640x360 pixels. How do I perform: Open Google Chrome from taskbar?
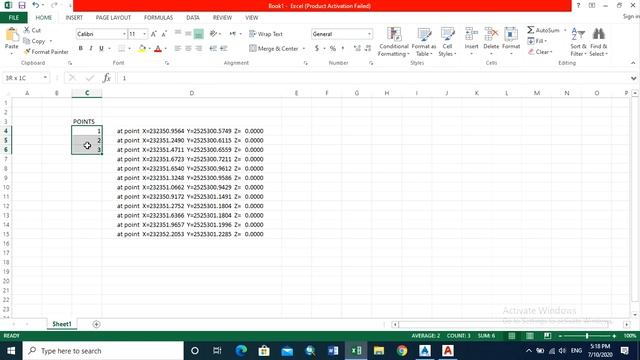(x=402, y=351)
